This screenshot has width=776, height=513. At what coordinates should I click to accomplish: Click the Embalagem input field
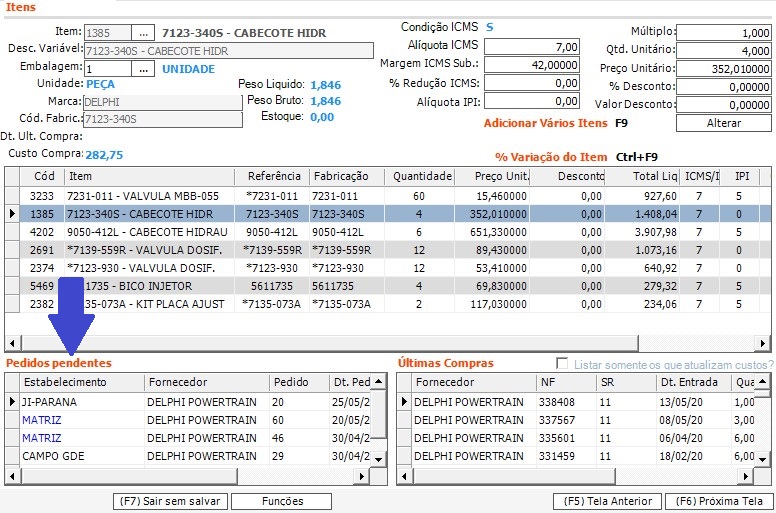click(108, 69)
